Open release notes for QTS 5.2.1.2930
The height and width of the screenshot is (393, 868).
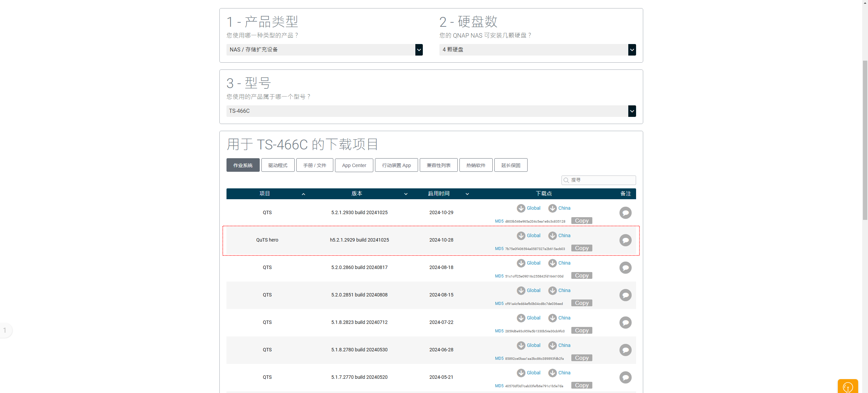pos(625,213)
